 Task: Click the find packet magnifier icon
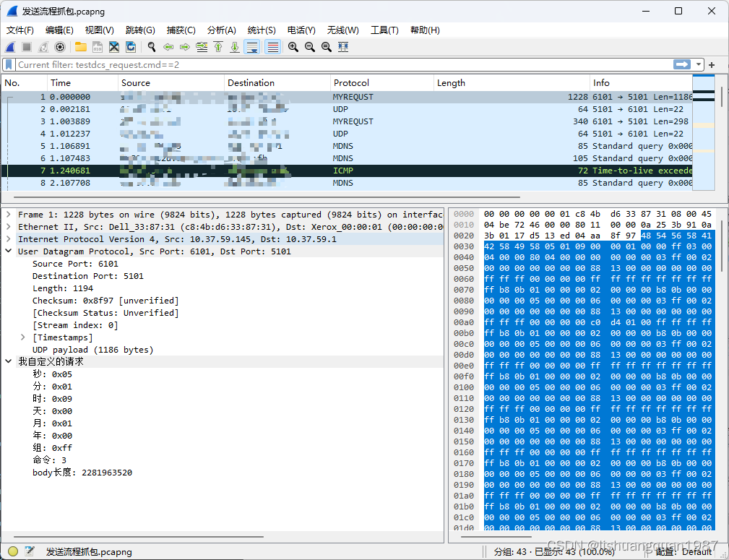pyautogui.click(x=152, y=47)
